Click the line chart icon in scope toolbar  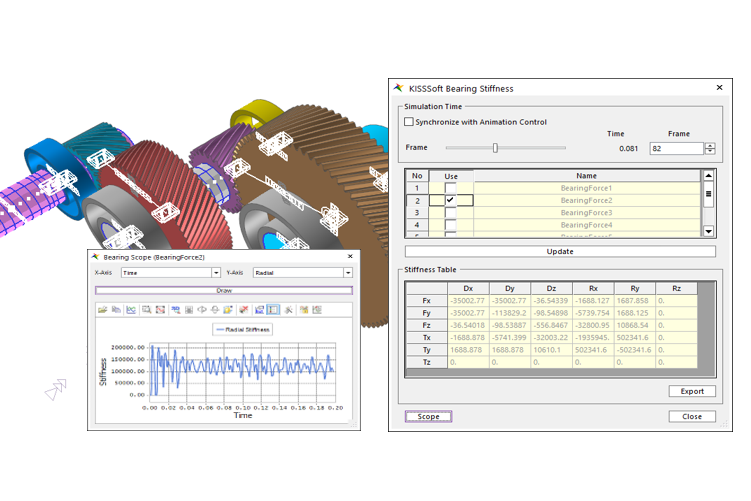coord(131,310)
